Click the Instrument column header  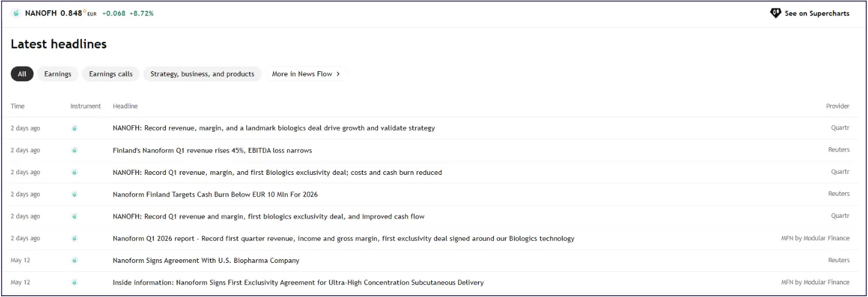pyautogui.click(x=85, y=106)
